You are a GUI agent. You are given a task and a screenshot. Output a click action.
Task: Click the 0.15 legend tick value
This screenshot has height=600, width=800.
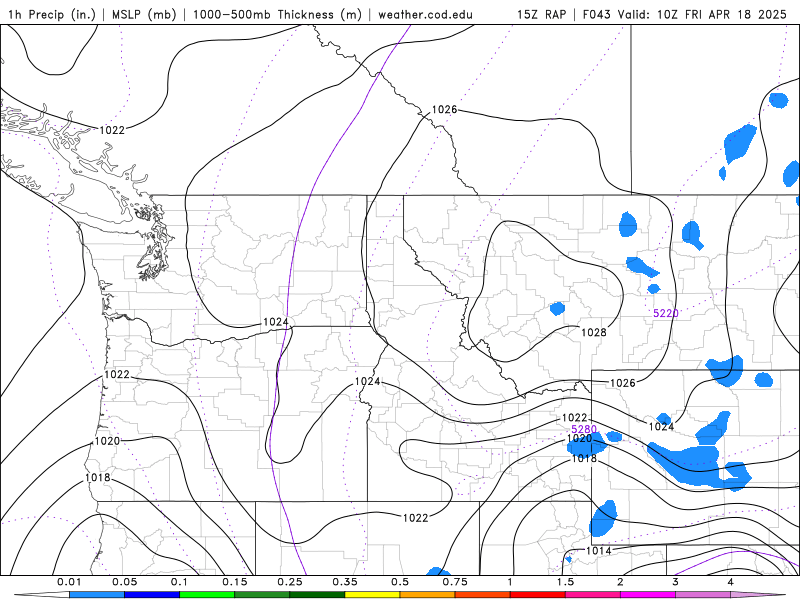[x=235, y=582]
